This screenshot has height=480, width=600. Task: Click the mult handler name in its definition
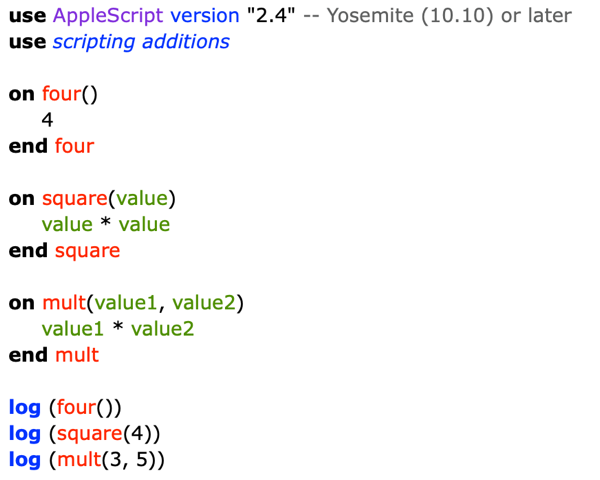point(64,302)
